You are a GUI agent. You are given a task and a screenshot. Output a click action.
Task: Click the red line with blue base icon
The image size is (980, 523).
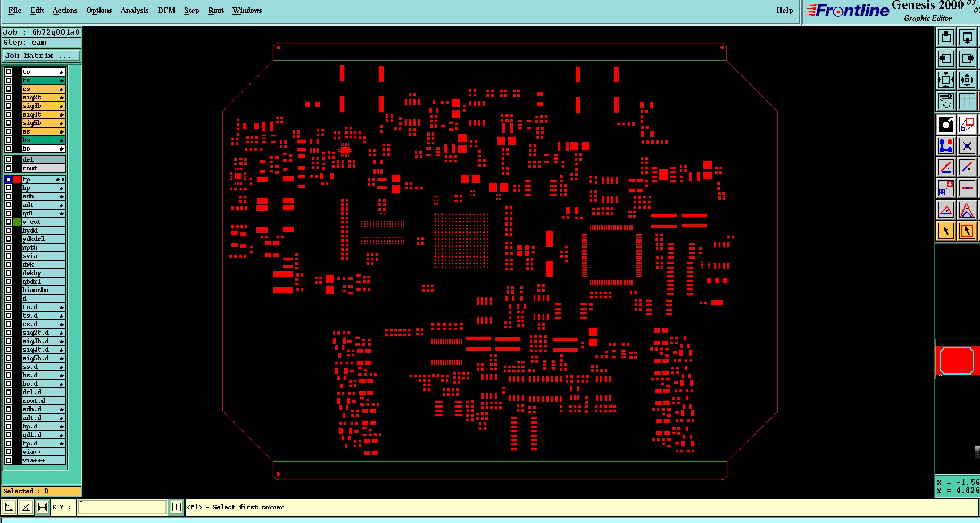[946, 167]
